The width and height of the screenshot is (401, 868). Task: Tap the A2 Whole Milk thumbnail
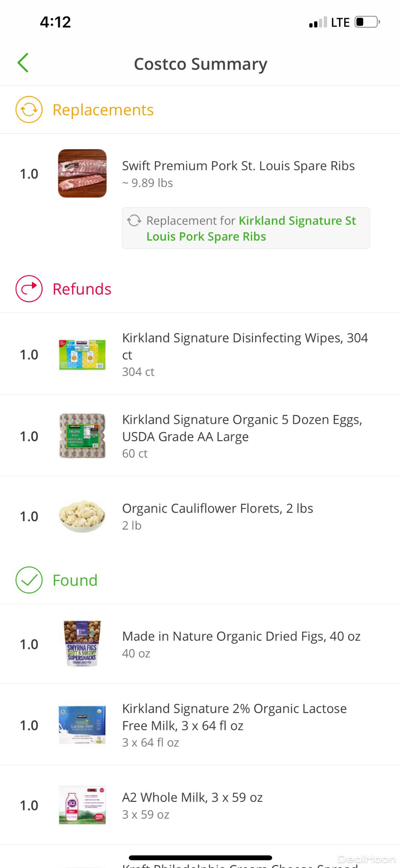coord(82,805)
